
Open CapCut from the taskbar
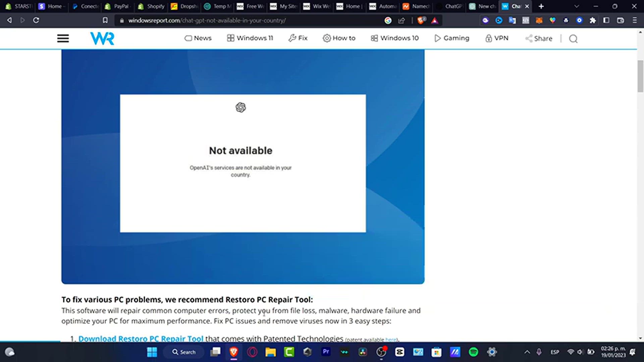(x=399, y=352)
